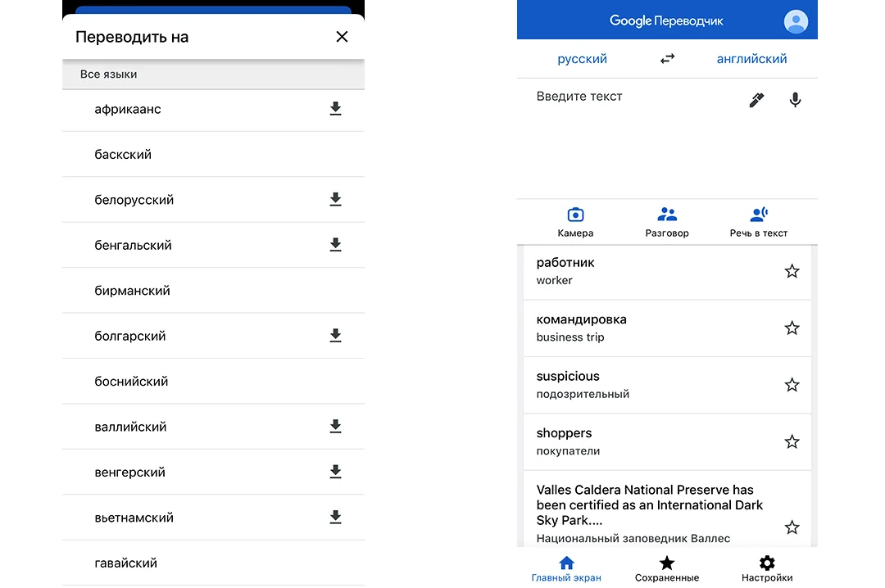Open Речь в текст transcription
The width and height of the screenshot is (885, 588).
759,222
